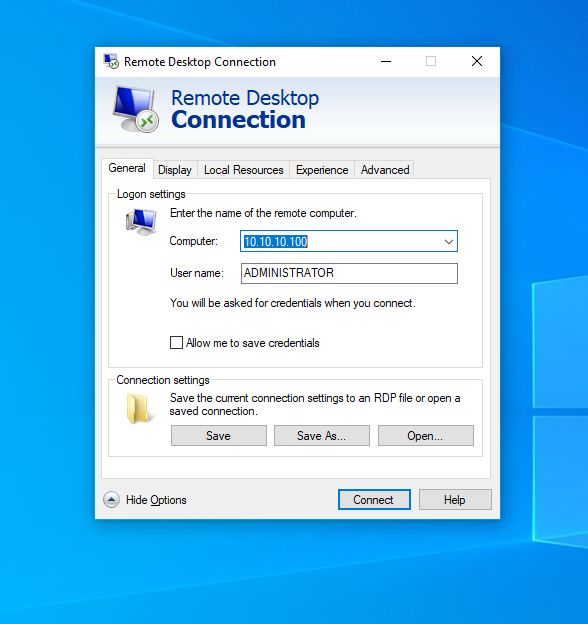Click the Computer field showing 10.10.10.100
588x624 pixels.
tap(349, 241)
